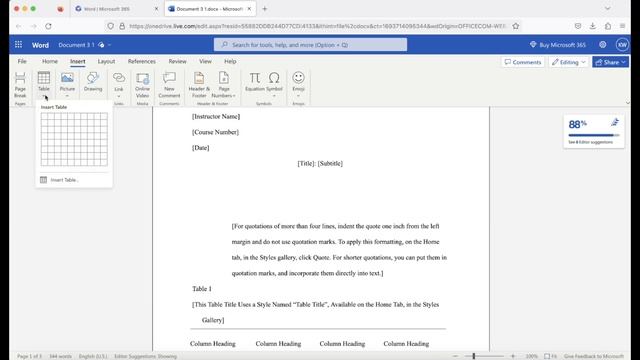The width and height of the screenshot is (640, 360).
Task: Collapse the ribbon with the chevron
Action: click(x=628, y=102)
